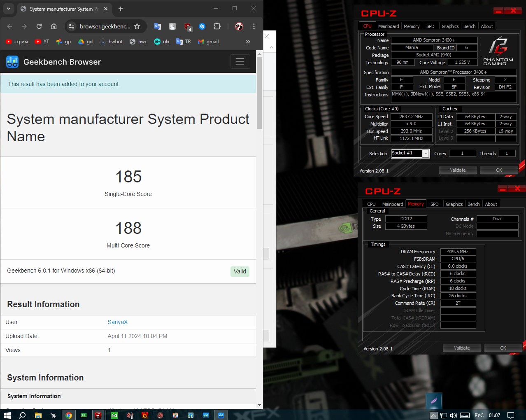View site information in the address bar
This screenshot has width=526, height=420.
(x=72, y=26)
